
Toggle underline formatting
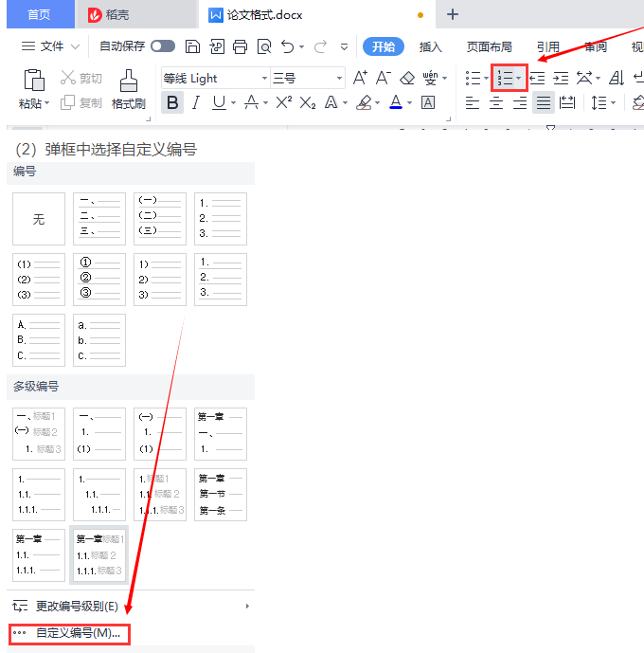[219, 102]
